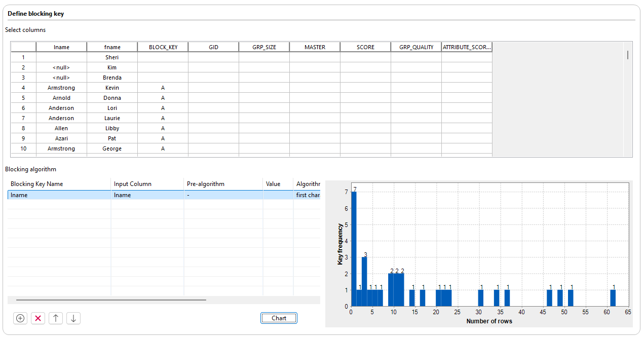644x337 pixels.
Task: Click the GRP_QUALITY column header
Action: [x=416, y=47]
